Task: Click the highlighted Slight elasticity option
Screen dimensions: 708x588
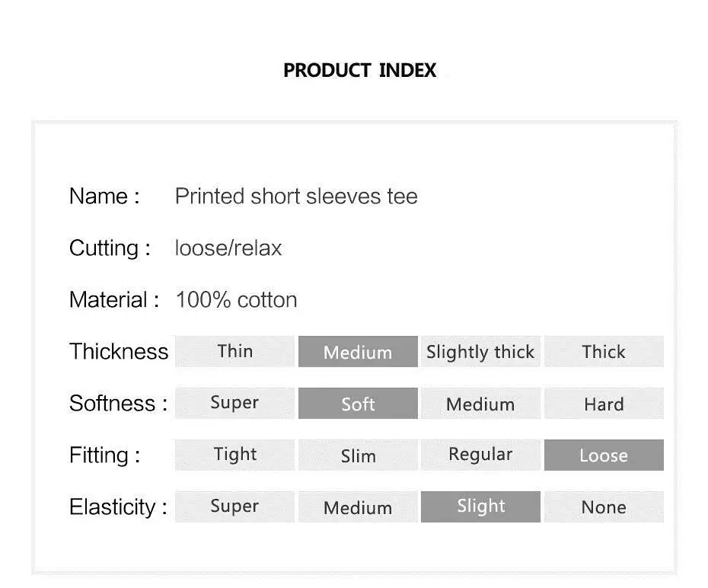Action: pos(481,507)
